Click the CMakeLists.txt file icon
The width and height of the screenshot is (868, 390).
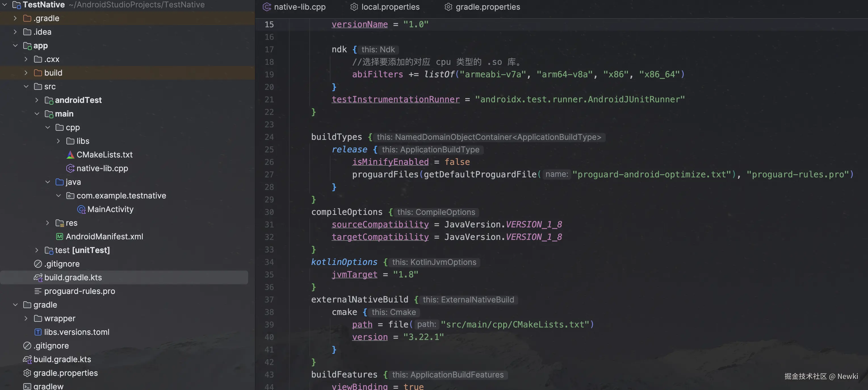(x=70, y=155)
